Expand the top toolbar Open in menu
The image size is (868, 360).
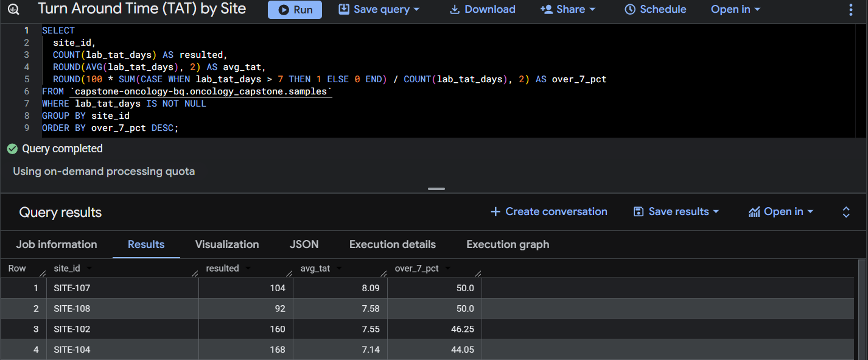pos(735,10)
